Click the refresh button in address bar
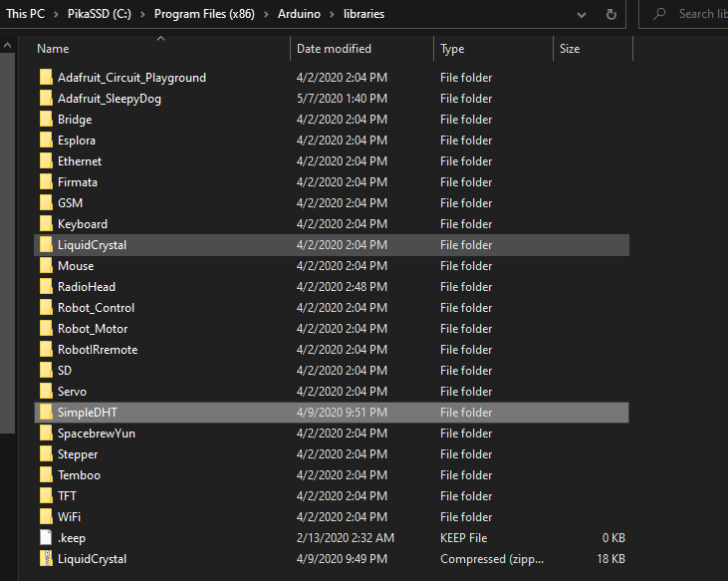The height and width of the screenshot is (581, 728). pyautogui.click(x=611, y=15)
